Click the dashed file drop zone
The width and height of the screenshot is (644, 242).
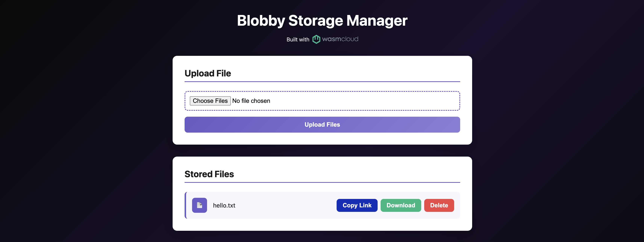pos(322,101)
